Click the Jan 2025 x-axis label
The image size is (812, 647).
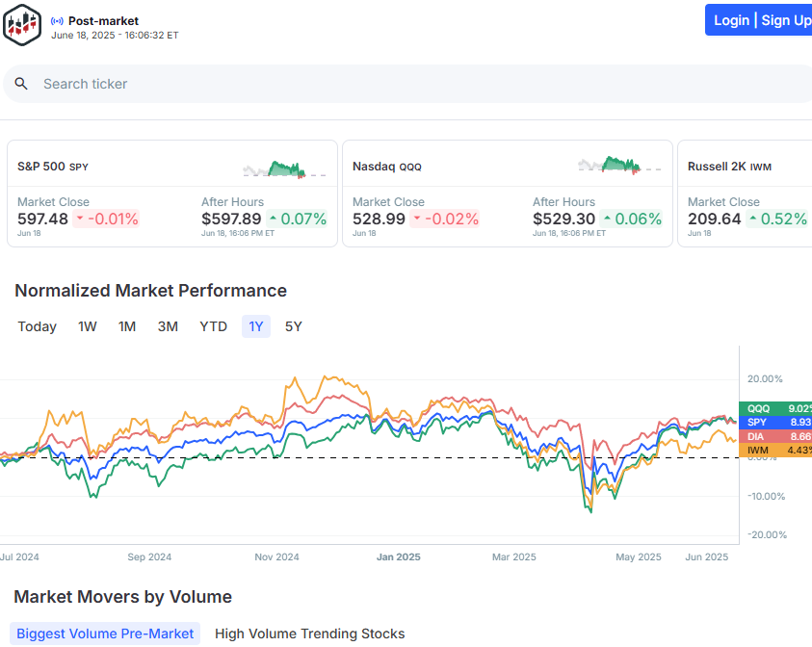[398, 556]
